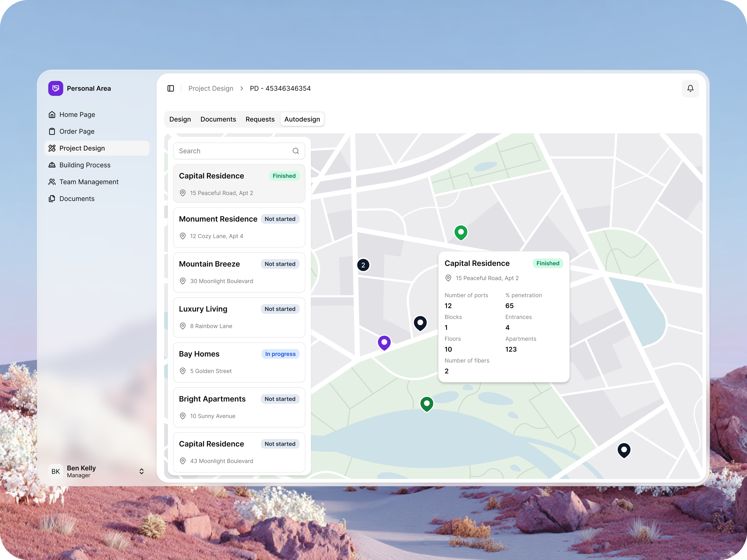This screenshot has height=560, width=747.
Task: Switch to the Requests tab
Action: (260, 119)
